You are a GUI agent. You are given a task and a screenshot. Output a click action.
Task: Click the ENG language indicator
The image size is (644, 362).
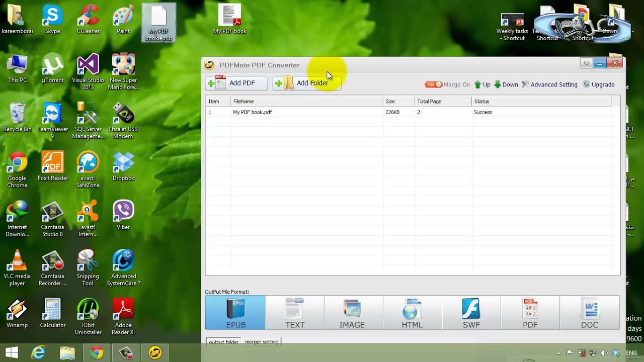click(631, 353)
